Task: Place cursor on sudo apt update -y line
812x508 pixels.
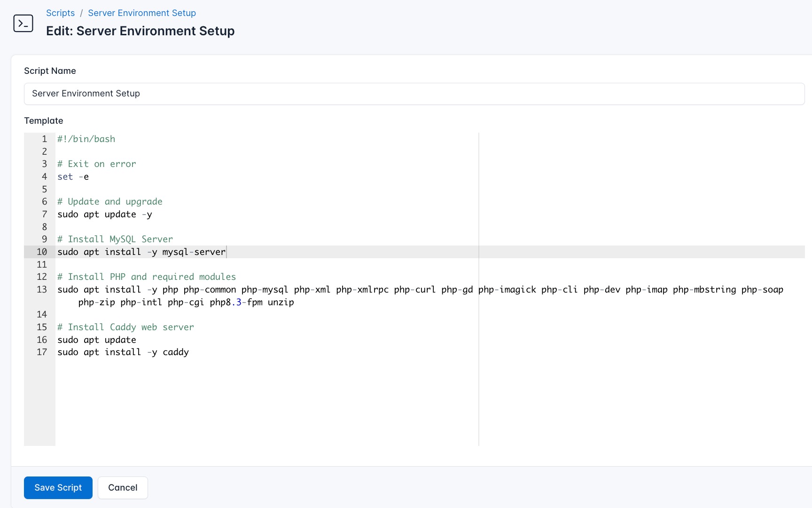Action: [x=104, y=214]
